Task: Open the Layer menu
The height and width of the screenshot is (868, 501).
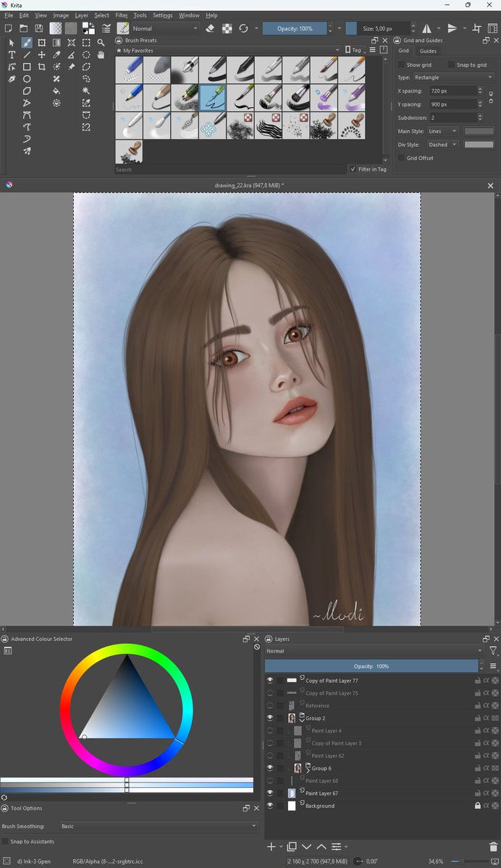Action: 82,15
